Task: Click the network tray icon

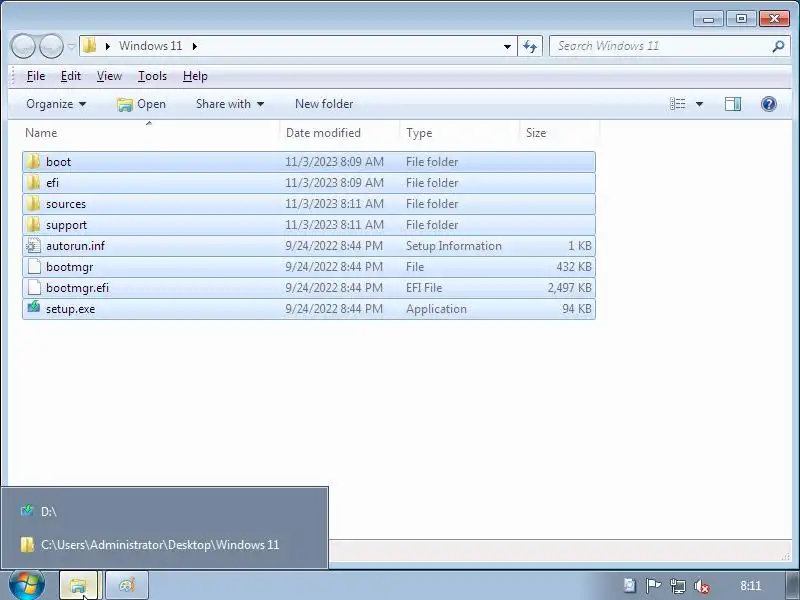Action: pyautogui.click(x=678, y=586)
